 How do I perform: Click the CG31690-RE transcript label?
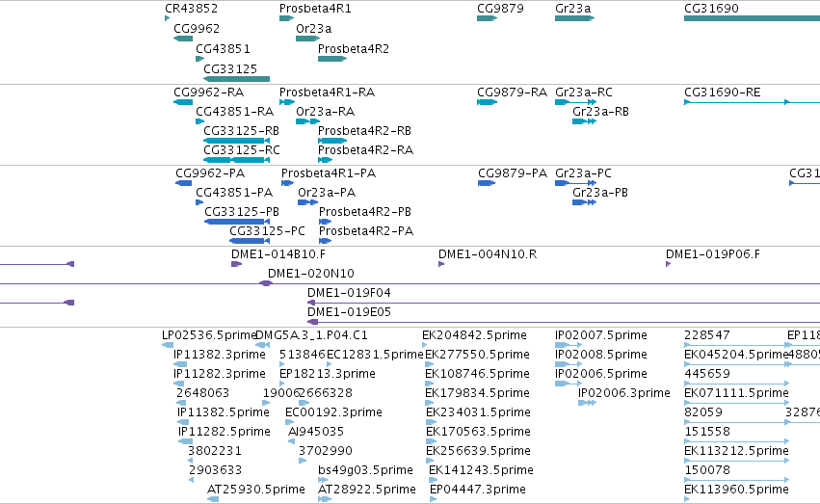click(x=723, y=93)
